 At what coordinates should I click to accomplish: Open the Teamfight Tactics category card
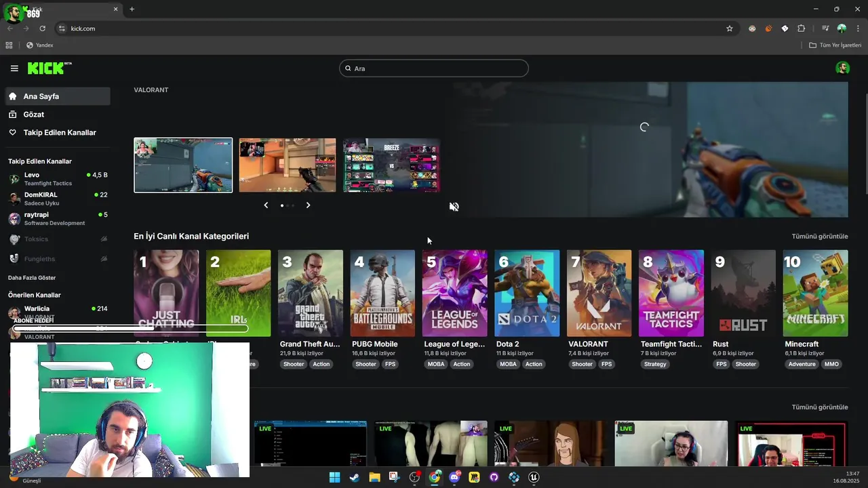tap(671, 293)
